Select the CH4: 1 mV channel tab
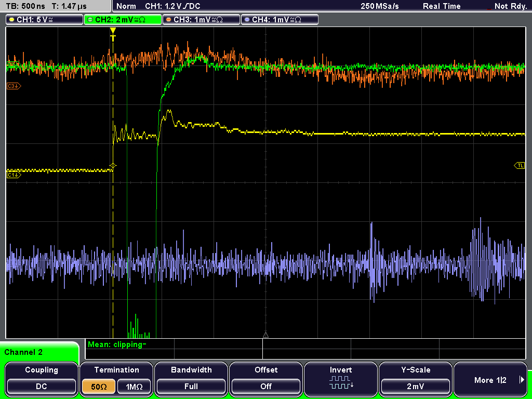The width and height of the screenshot is (532, 399). coord(280,20)
